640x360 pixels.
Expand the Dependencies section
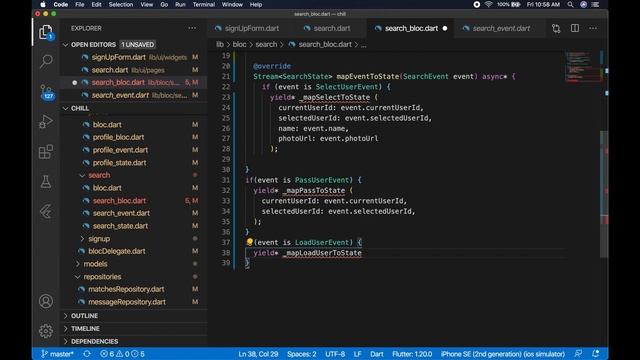[x=66, y=341]
